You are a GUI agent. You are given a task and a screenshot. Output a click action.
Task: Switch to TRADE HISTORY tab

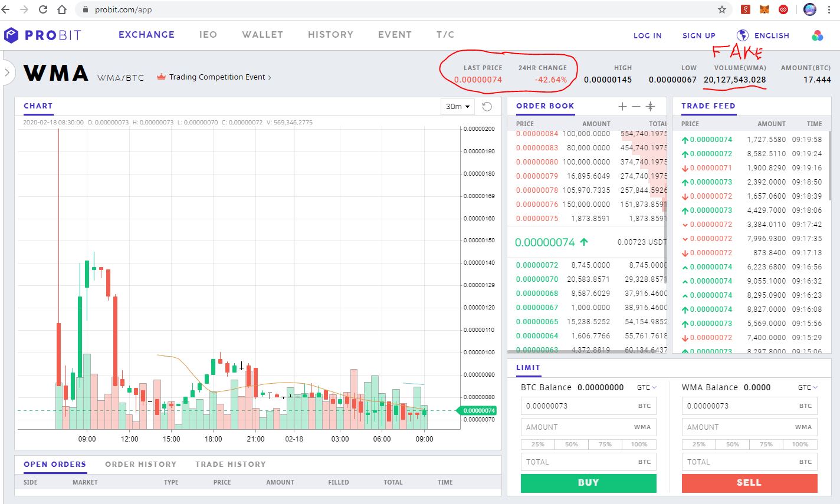pos(231,465)
